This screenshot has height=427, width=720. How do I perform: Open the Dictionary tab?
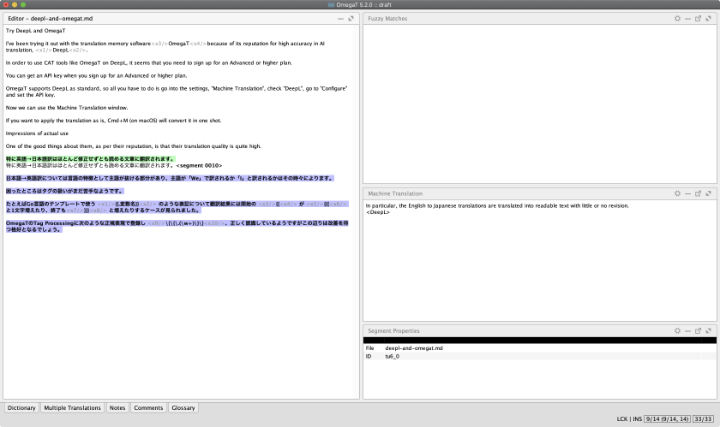tap(21, 408)
